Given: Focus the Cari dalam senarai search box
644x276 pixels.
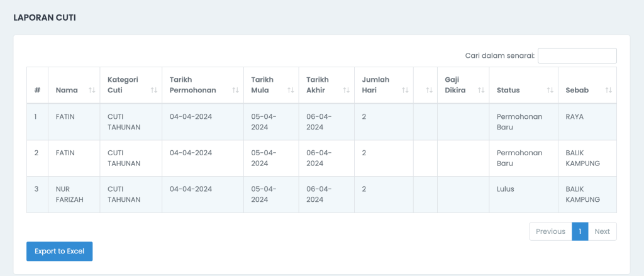Looking at the screenshot, I should [x=577, y=56].
